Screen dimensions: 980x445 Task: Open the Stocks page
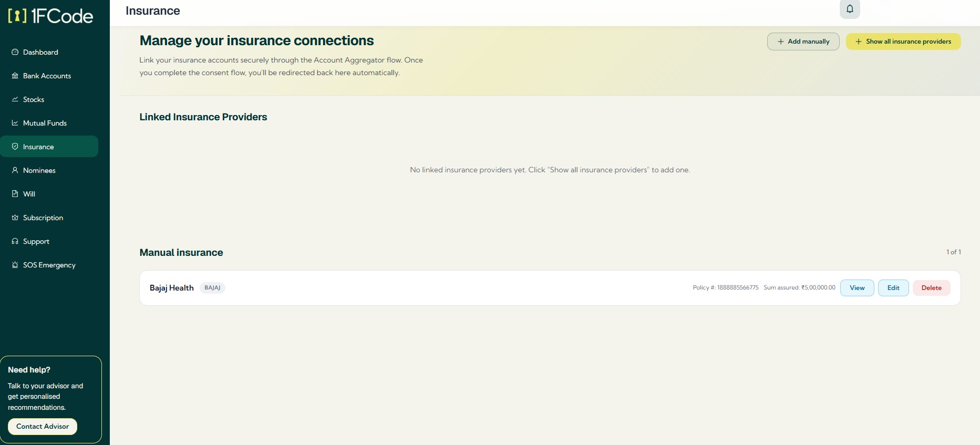[x=49, y=99]
